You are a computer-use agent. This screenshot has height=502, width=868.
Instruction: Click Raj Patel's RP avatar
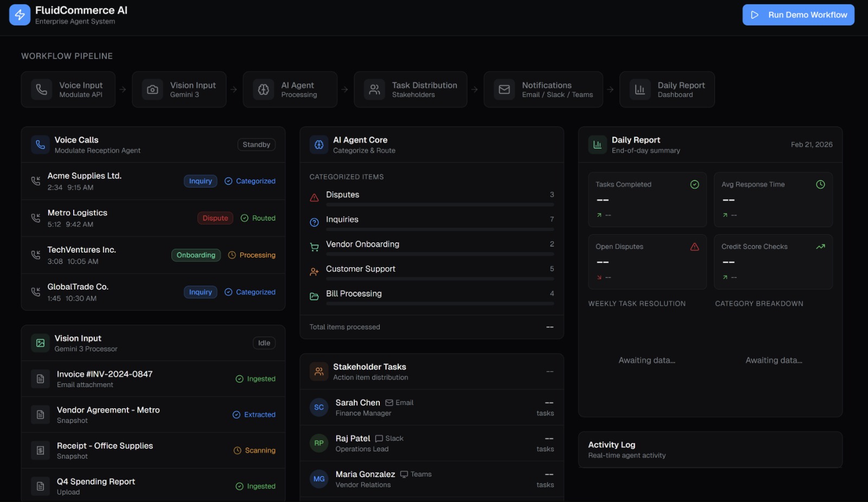coord(319,443)
